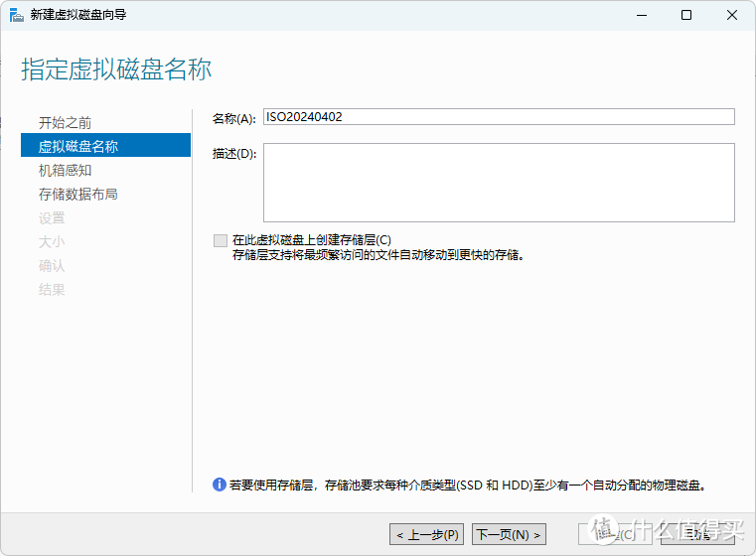The image size is (756, 556).
Task: Open the 机箱感知 step
Action: [x=66, y=171]
